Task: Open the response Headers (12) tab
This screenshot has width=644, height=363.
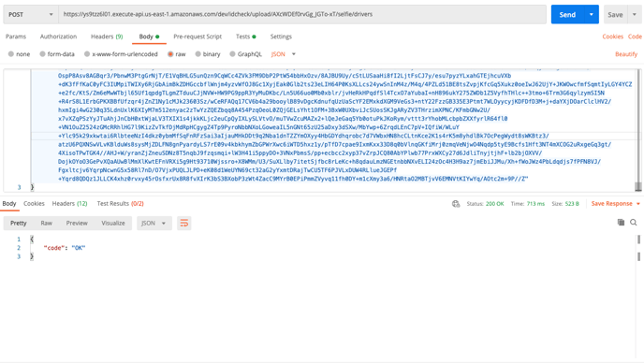Action: [69, 203]
